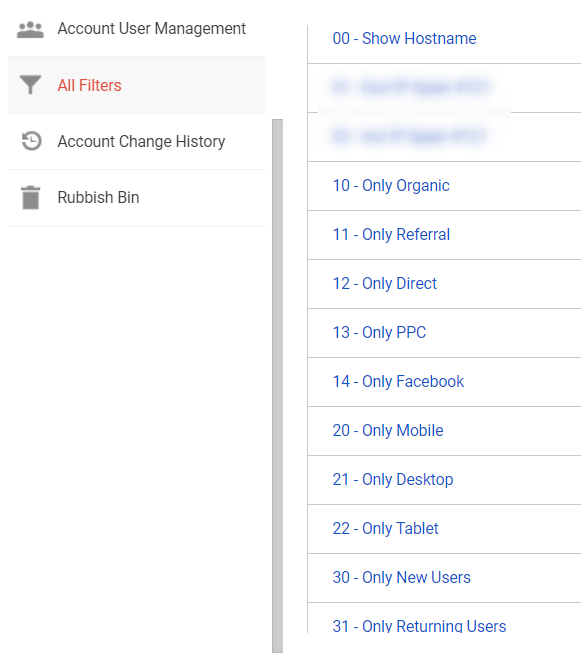Viewport: 581px width, 659px height.
Task: Open the 30 - Only New Users filter
Action: click(401, 577)
